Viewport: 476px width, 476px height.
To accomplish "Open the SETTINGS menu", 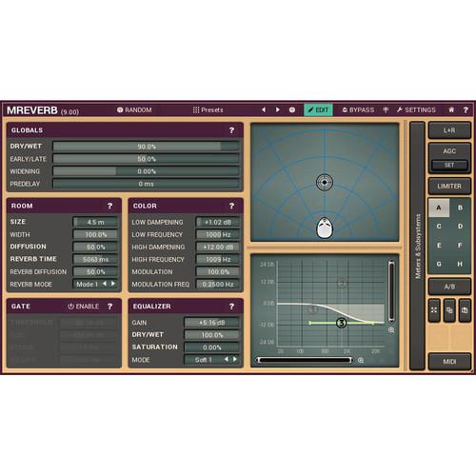I will (416, 110).
